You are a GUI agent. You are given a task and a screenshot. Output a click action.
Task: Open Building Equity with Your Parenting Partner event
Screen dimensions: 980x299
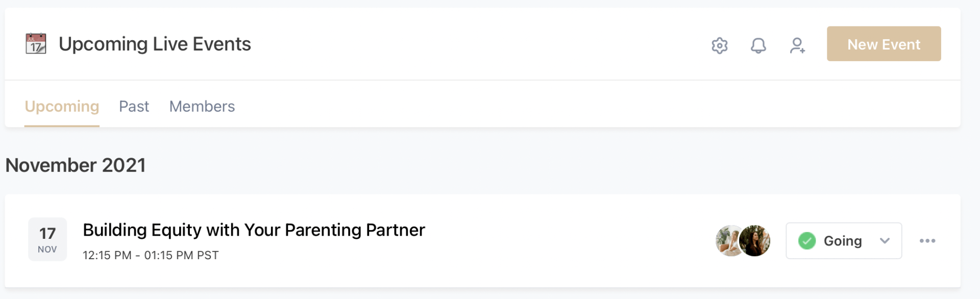(x=254, y=230)
